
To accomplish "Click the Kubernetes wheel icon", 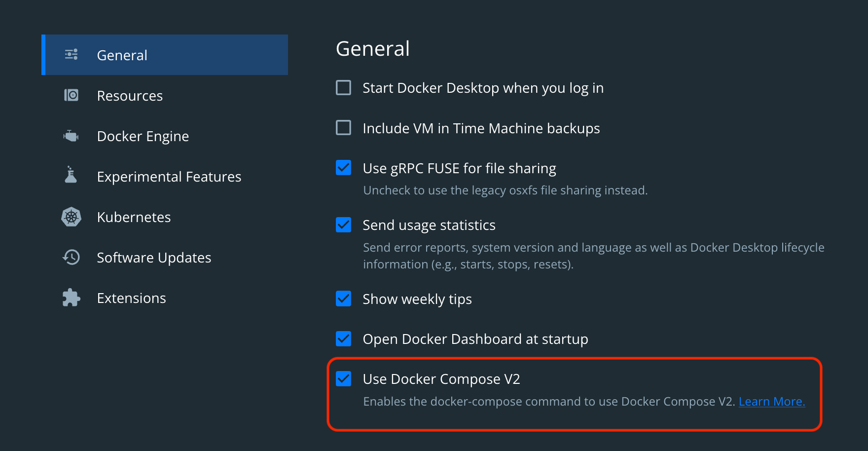I will point(72,217).
